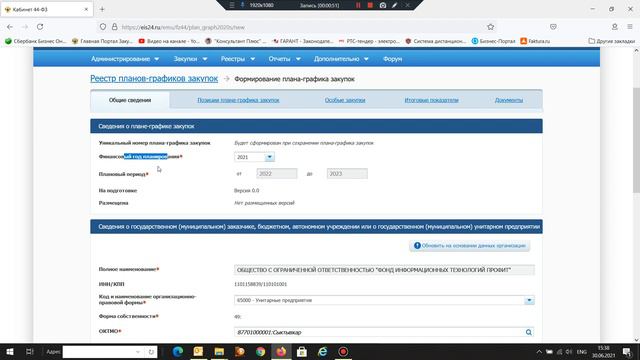This screenshot has height=360, width=640.
Task: Open the Pocket save icon in toolbar
Action: coord(553,27)
